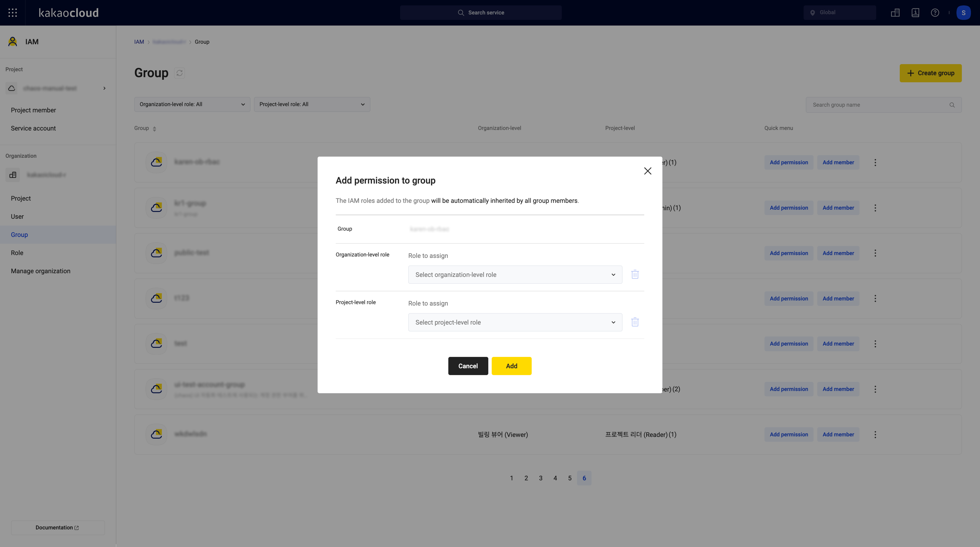
Task: Open the app grid launcher menu
Action: coord(13,13)
